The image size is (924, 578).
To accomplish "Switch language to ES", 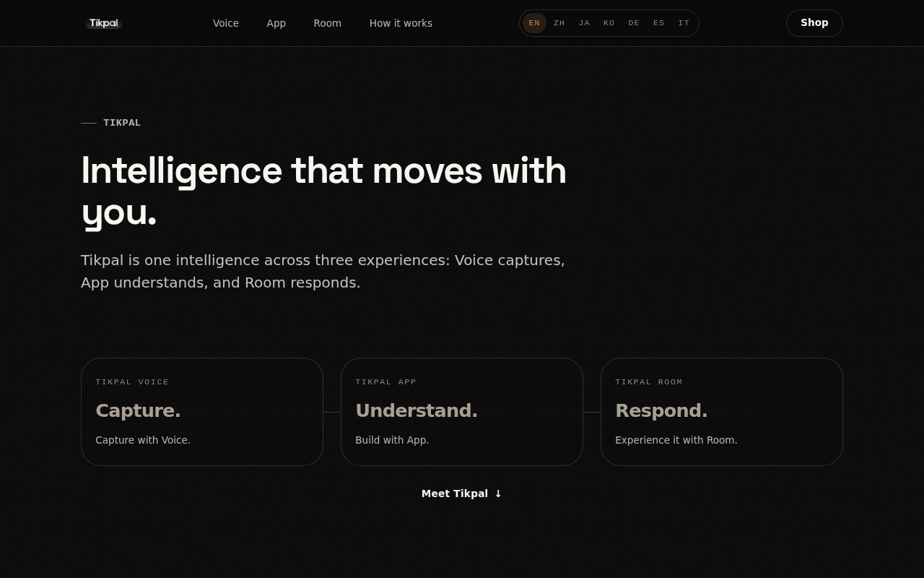I will [659, 23].
